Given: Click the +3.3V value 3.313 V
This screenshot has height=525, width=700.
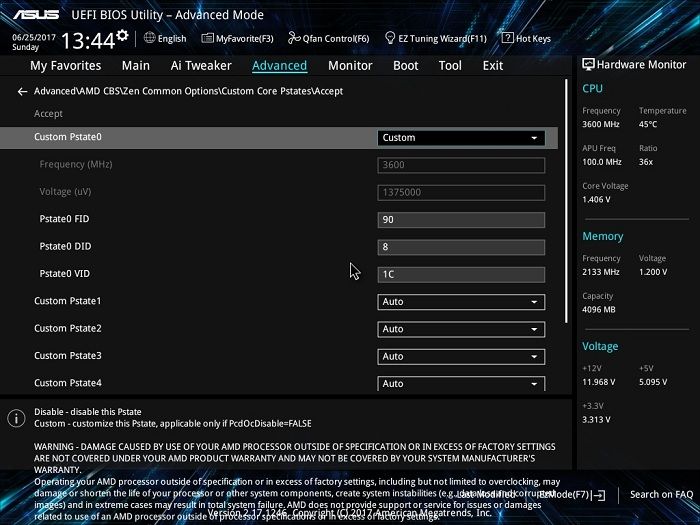Looking at the screenshot, I should 596,420.
